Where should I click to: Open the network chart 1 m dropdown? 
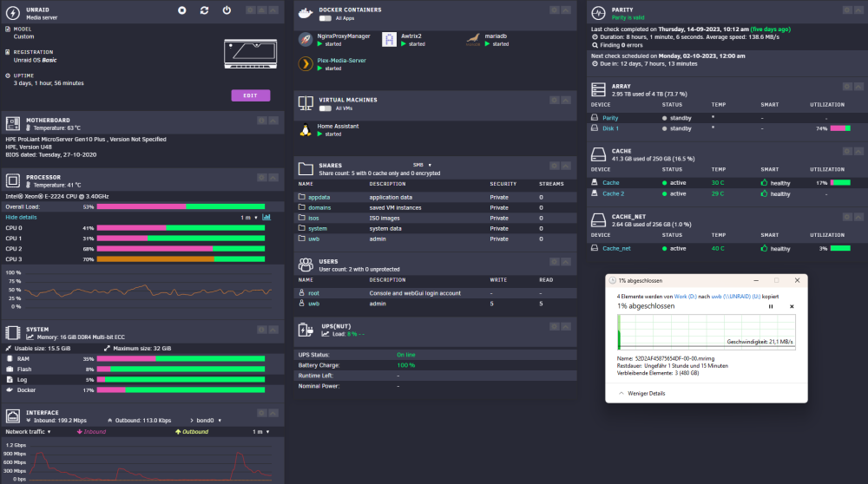point(261,431)
